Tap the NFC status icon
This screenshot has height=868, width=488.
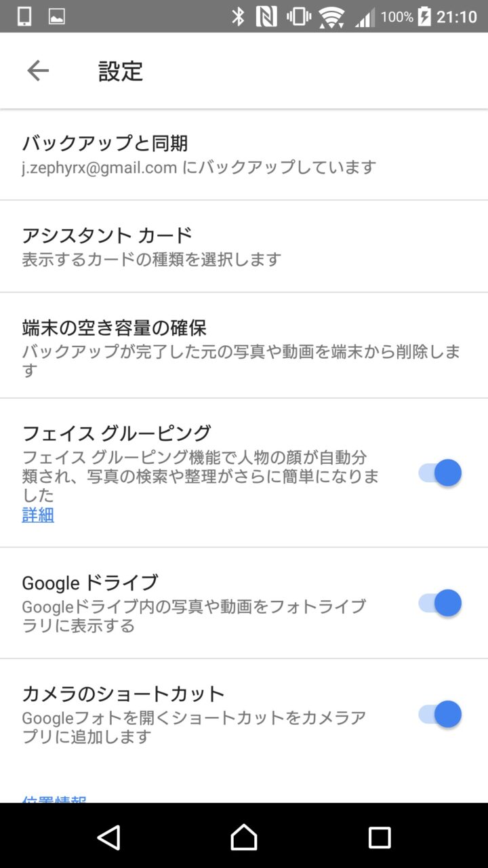(x=266, y=16)
